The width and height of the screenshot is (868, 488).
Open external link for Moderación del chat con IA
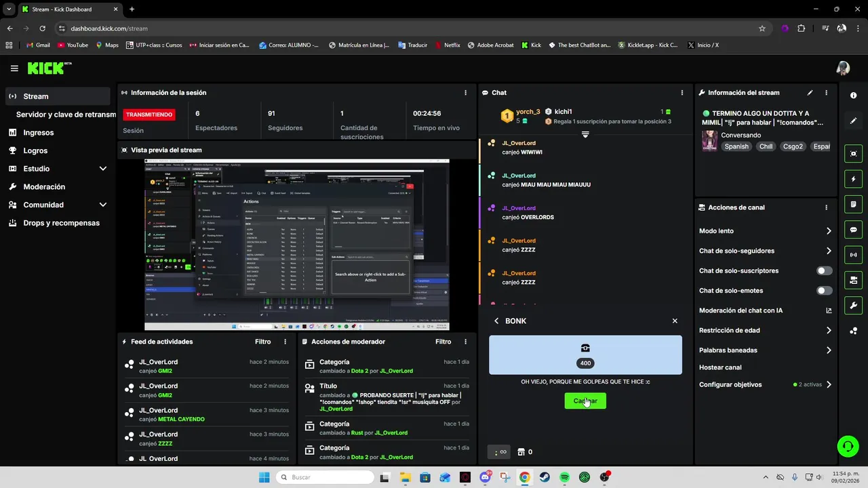coord(829,310)
